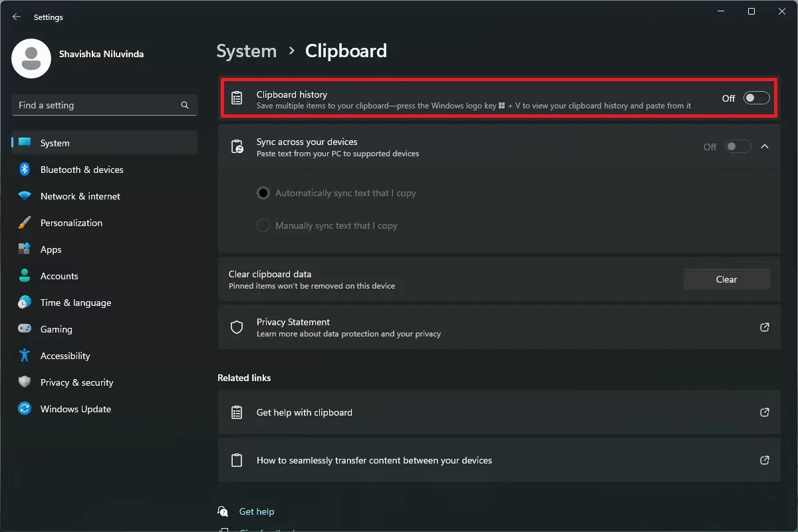The height and width of the screenshot is (532, 798).
Task: Open Get help with clipboard link
Action: [x=499, y=412]
